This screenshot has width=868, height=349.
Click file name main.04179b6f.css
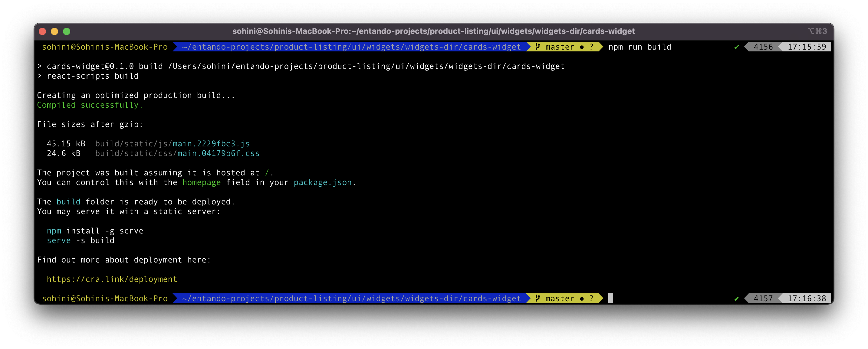pos(218,153)
